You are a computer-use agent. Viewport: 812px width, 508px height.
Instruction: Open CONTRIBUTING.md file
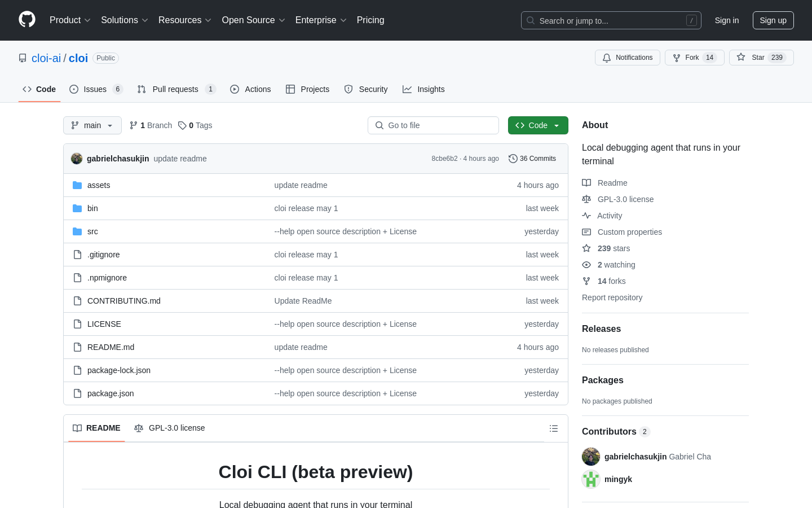click(124, 301)
